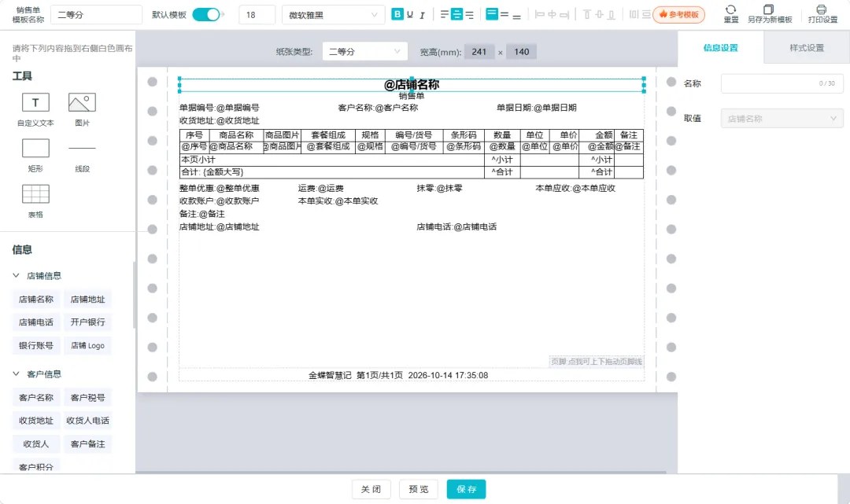Open the 微软雅黑 font dropdown
The height and width of the screenshot is (504, 850).
[x=333, y=15]
